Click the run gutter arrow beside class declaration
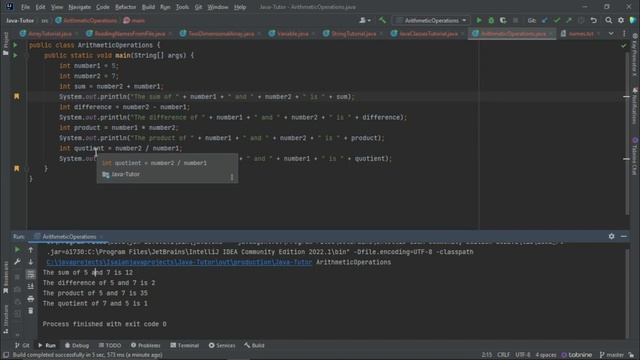The height and width of the screenshot is (360, 640). click(x=16, y=45)
